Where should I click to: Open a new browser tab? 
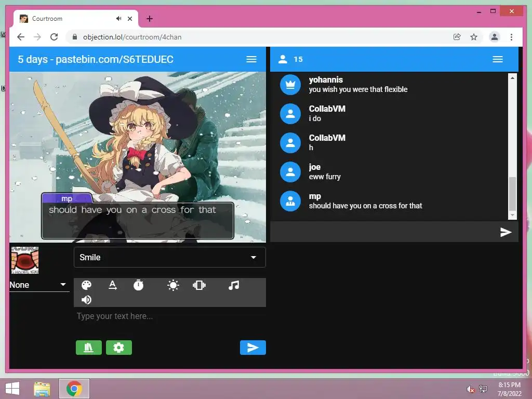(x=150, y=19)
